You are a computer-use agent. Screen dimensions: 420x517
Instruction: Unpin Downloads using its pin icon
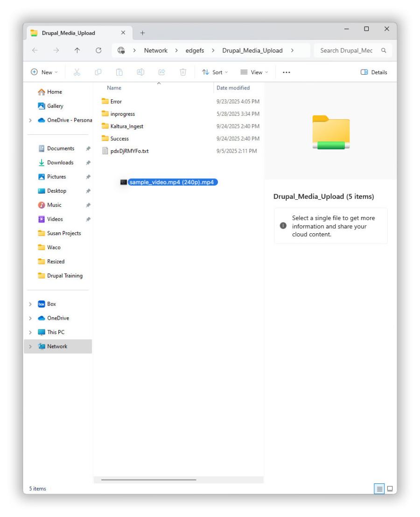click(88, 163)
